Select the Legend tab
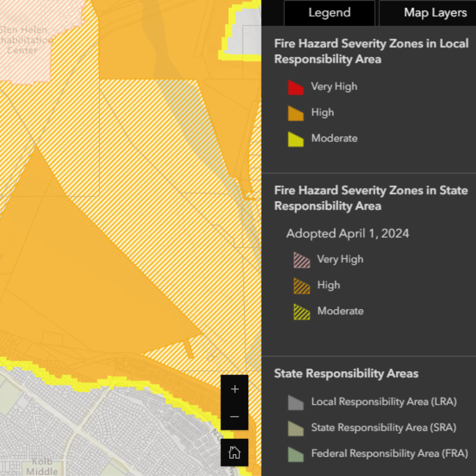 pos(329,13)
